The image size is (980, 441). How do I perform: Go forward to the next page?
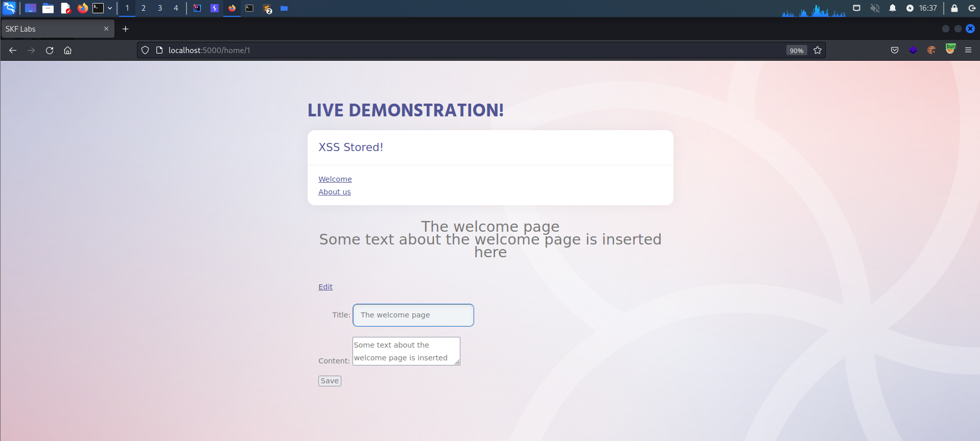pyautogui.click(x=31, y=50)
